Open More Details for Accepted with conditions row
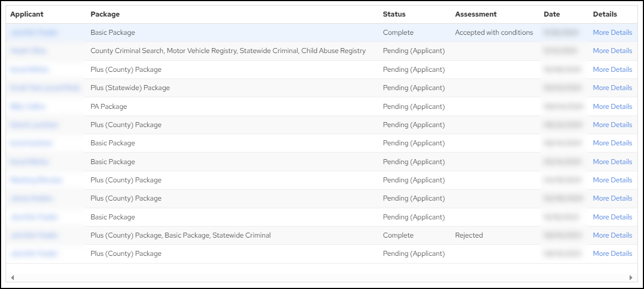The image size is (644, 289). click(612, 33)
